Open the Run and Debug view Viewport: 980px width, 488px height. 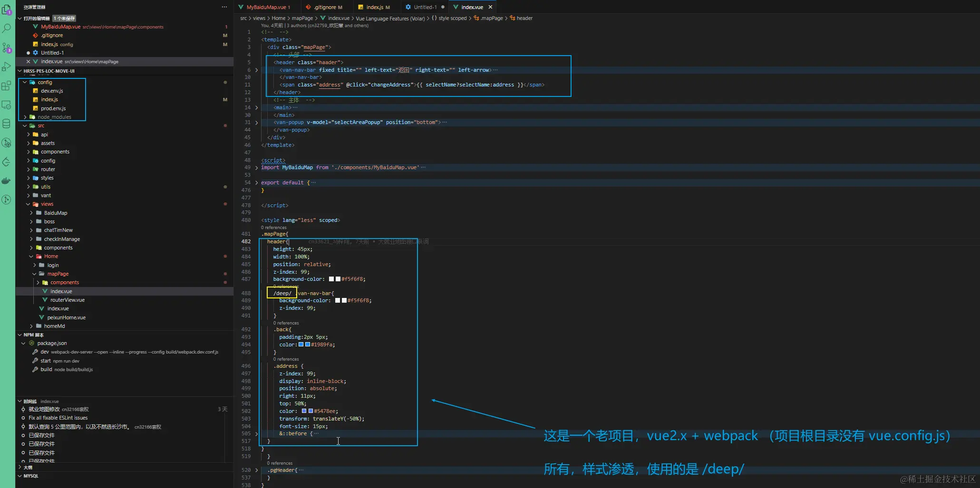[7, 67]
